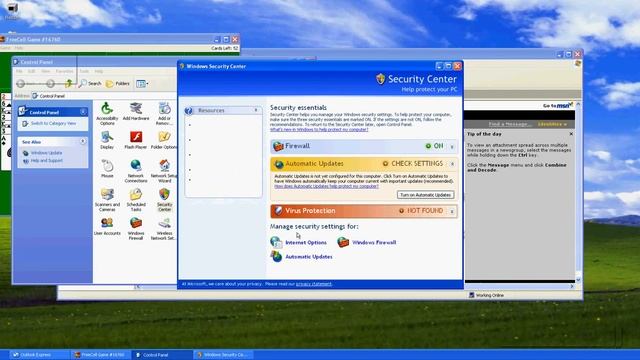The image size is (640, 360).
Task: Click the Windows Firewall icon in Security Center
Action: point(343,242)
